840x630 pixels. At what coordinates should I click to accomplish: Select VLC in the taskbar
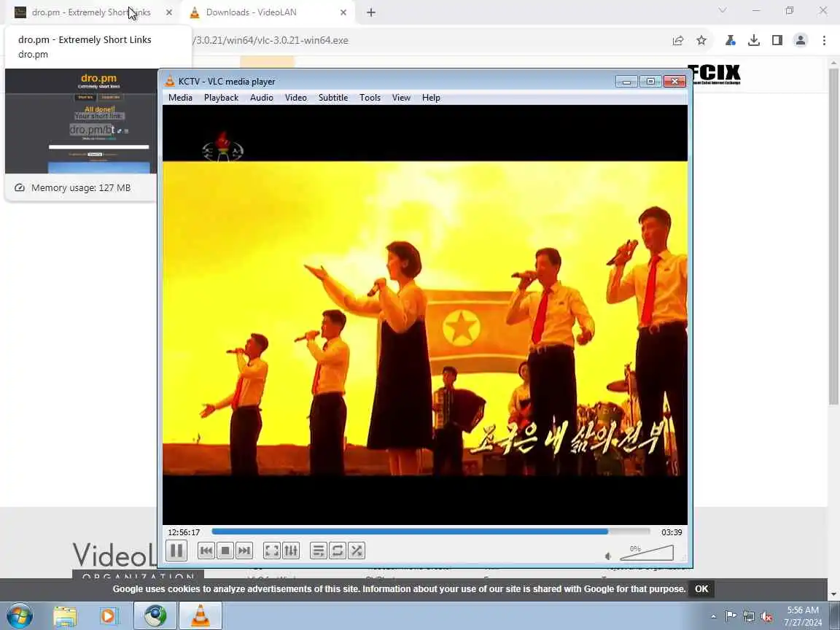201,616
